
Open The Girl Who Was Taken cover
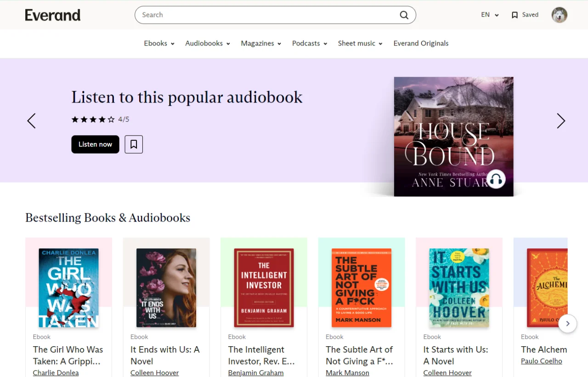[x=68, y=288]
